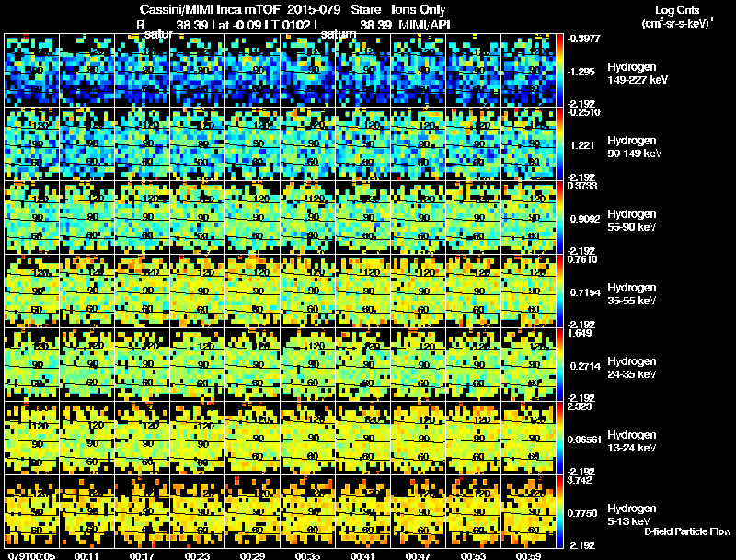
Task: Click the '00:47' time label
Action: click(x=418, y=556)
